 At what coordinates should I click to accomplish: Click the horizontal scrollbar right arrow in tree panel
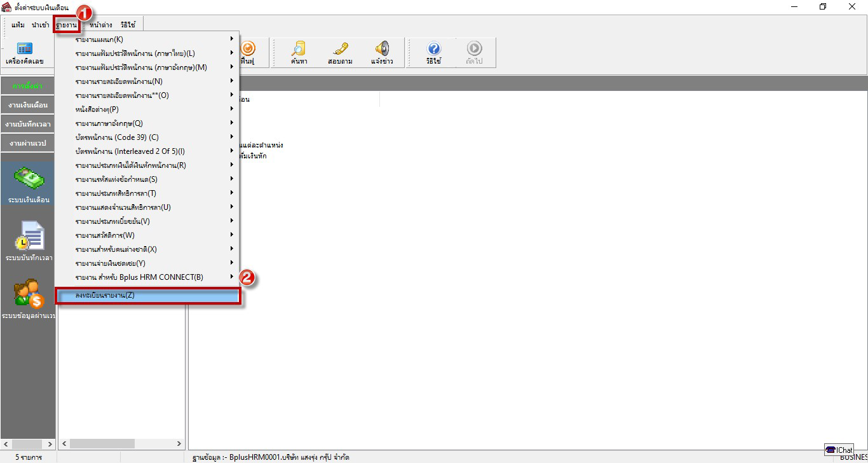pyautogui.click(x=179, y=443)
